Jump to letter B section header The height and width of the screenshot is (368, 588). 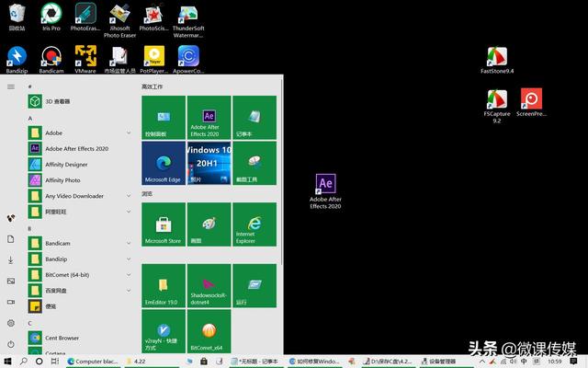pos(29,228)
